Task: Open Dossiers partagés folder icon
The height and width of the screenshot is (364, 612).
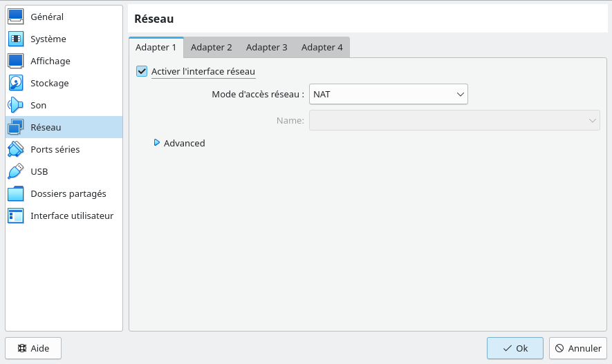Action: click(16, 193)
